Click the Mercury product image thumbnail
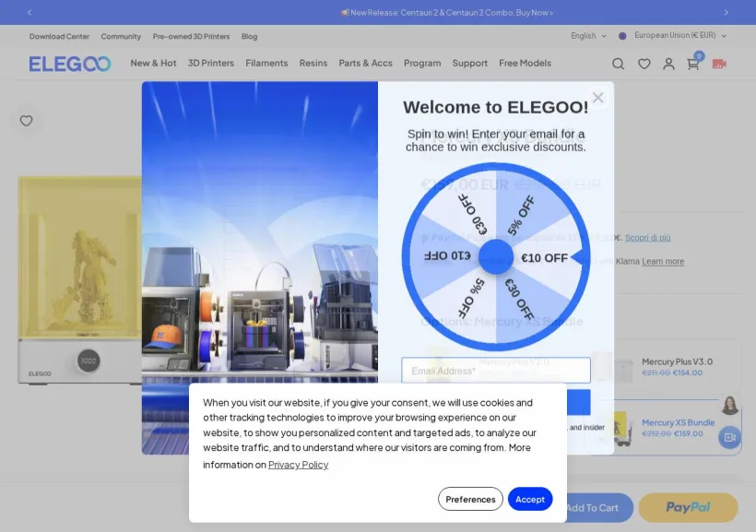 coord(80,280)
